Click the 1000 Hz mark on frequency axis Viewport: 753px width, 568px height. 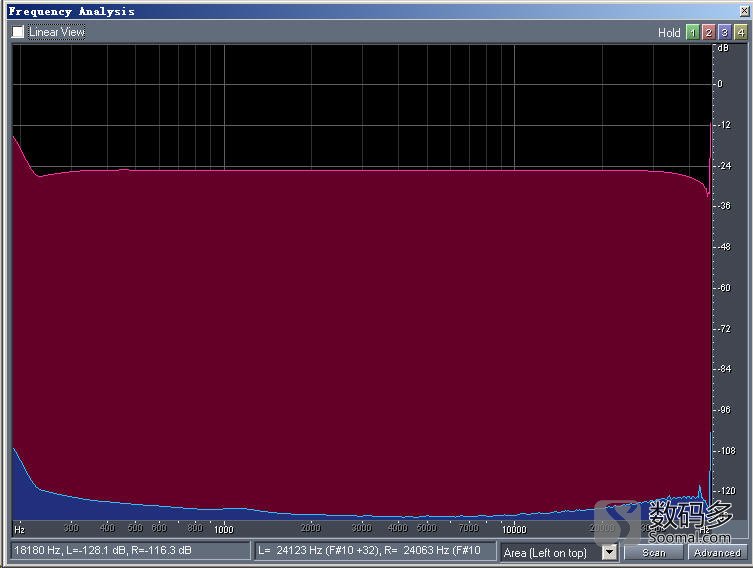pyautogui.click(x=223, y=529)
